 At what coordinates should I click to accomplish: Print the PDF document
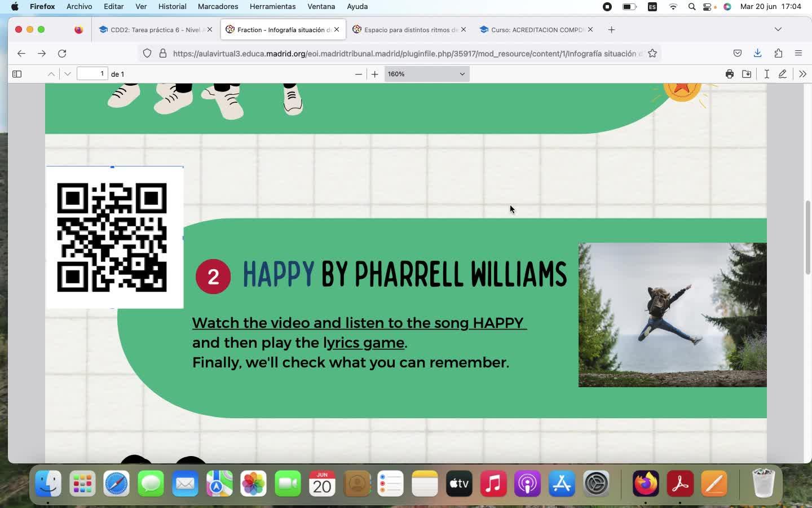click(x=730, y=74)
